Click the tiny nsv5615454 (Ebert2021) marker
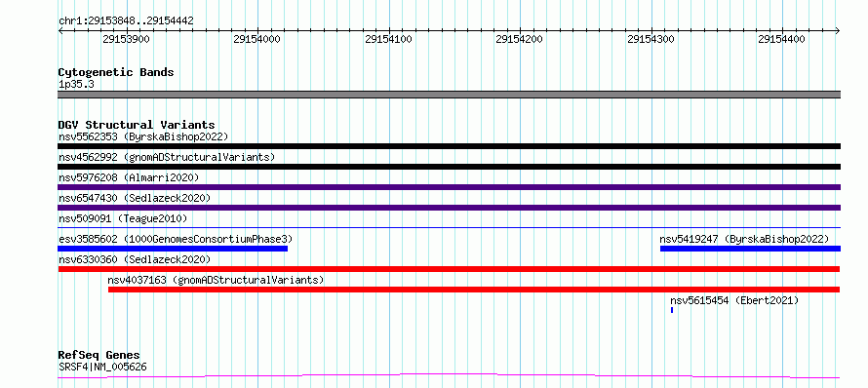The width and height of the screenshot is (868, 388). 672,310
